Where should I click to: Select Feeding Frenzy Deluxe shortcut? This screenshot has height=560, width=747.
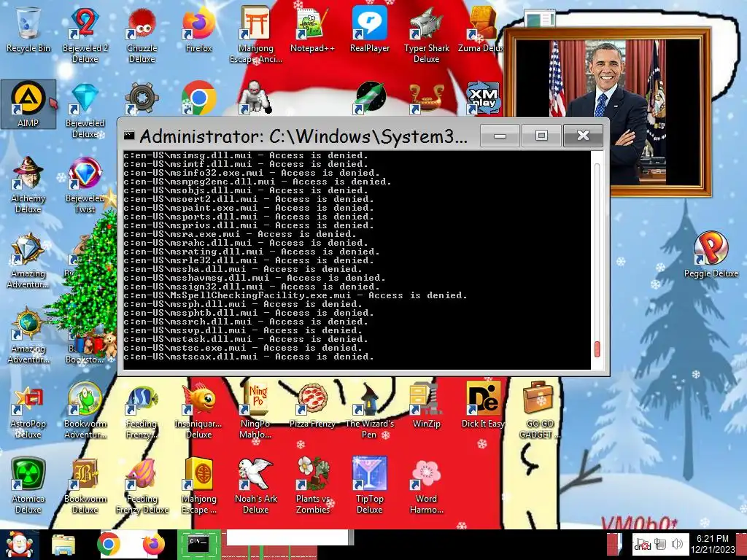[x=142, y=486]
